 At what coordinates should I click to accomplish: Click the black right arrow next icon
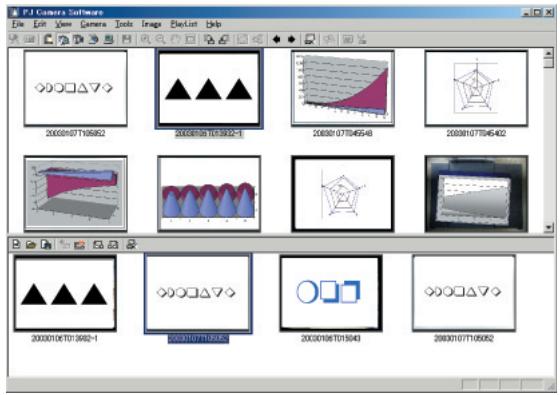pyautogui.click(x=291, y=39)
